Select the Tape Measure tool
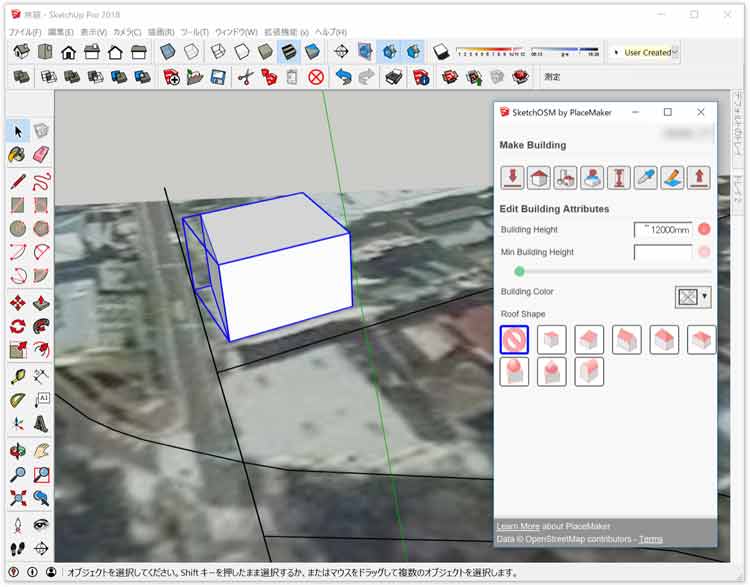Screen dimensions: 750x587 point(18,377)
